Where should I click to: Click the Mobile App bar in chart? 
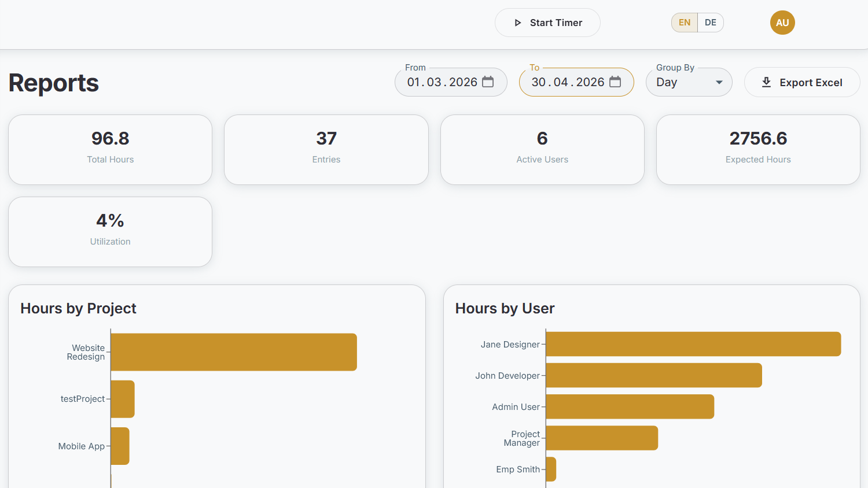click(x=120, y=446)
